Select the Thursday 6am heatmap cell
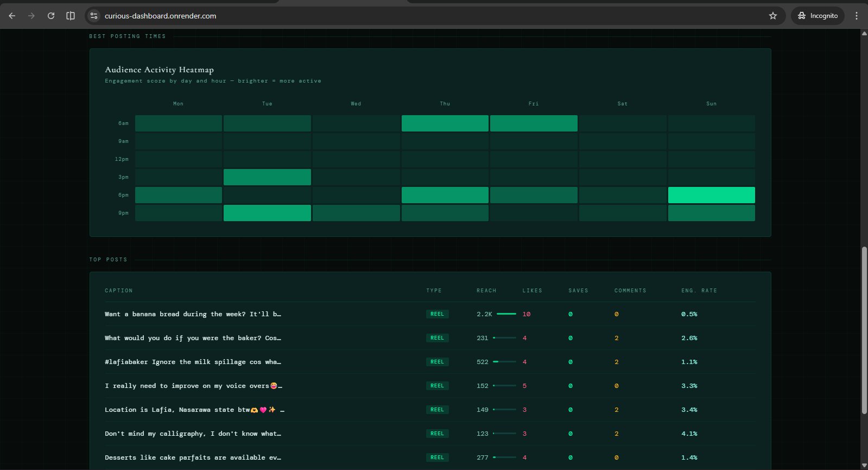Image resolution: width=868 pixels, height=470 pixels. click(x=445, y=123)
